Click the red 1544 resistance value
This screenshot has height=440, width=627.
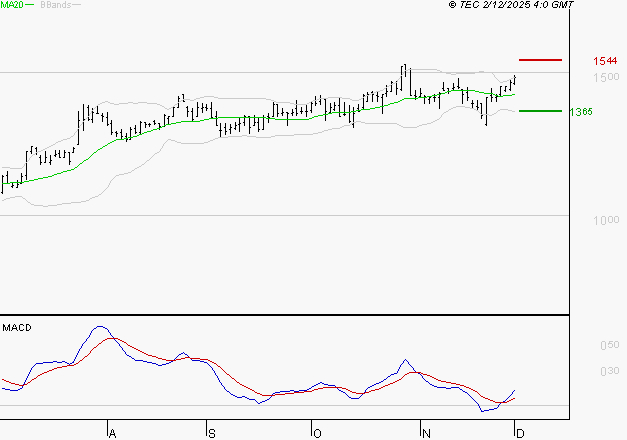pos(605,61)
